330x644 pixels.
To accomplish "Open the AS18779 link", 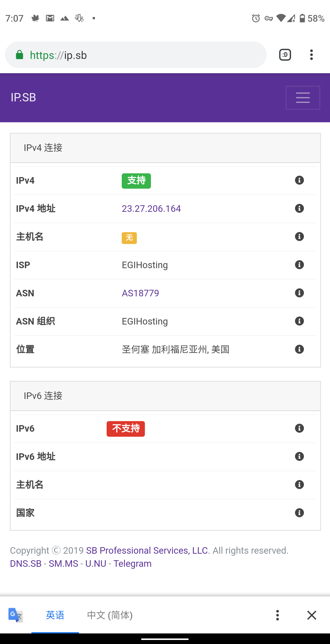I will 140,293.
